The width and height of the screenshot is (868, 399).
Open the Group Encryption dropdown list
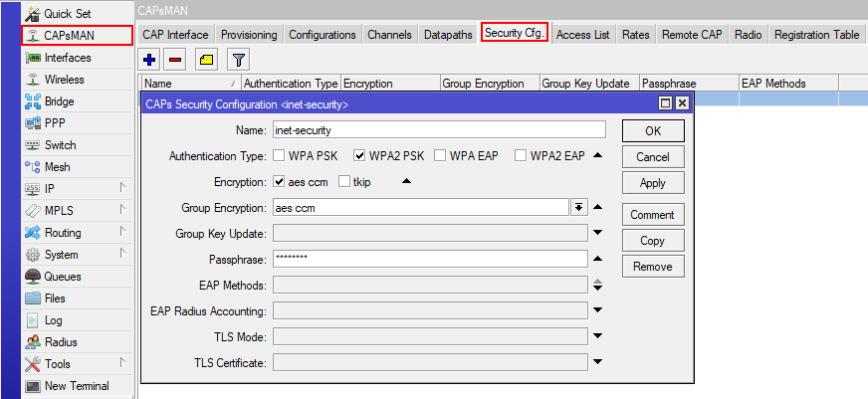point(578,207)
